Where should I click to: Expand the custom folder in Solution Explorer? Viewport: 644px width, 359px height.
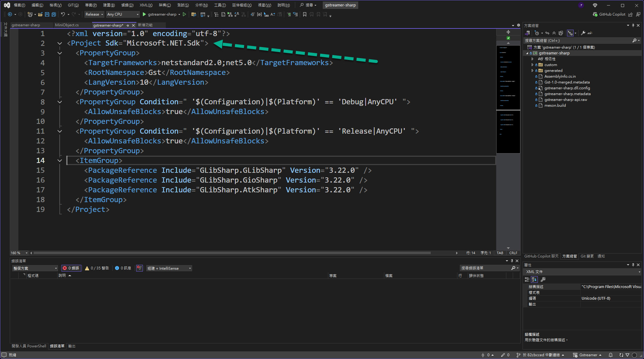[x=532, y=65]
